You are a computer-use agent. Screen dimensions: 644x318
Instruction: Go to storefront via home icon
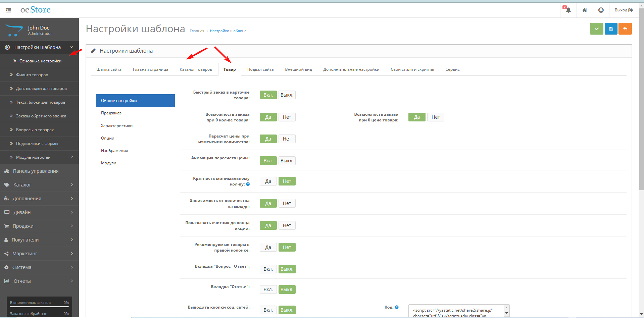tap(585, 10)
